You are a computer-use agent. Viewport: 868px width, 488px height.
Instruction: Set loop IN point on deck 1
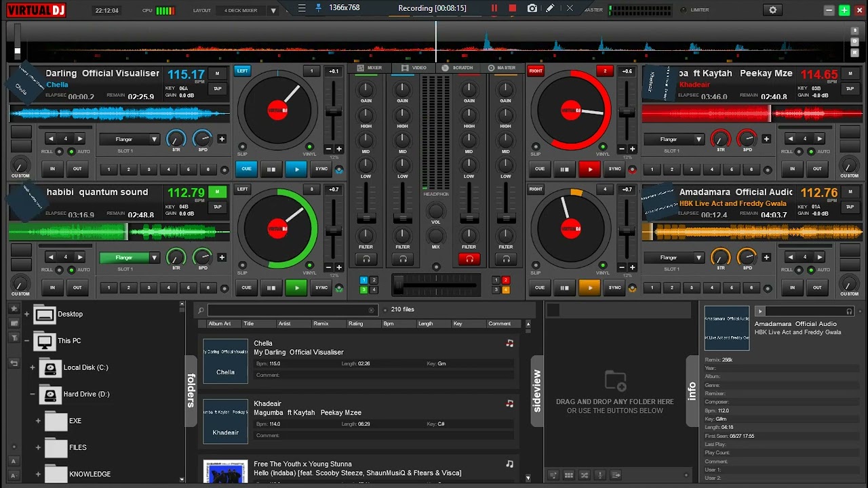point(52,169)
